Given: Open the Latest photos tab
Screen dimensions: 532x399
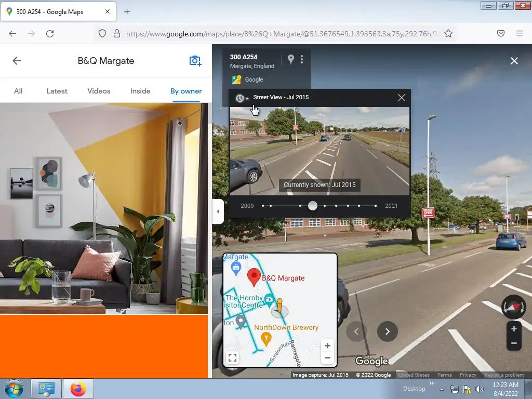Looking at the screenshot, I should point(57,91).
